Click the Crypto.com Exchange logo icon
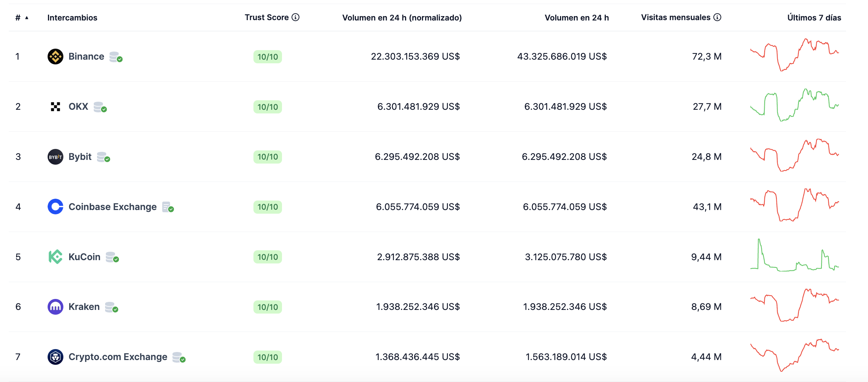868x382 pixels. 55,357
